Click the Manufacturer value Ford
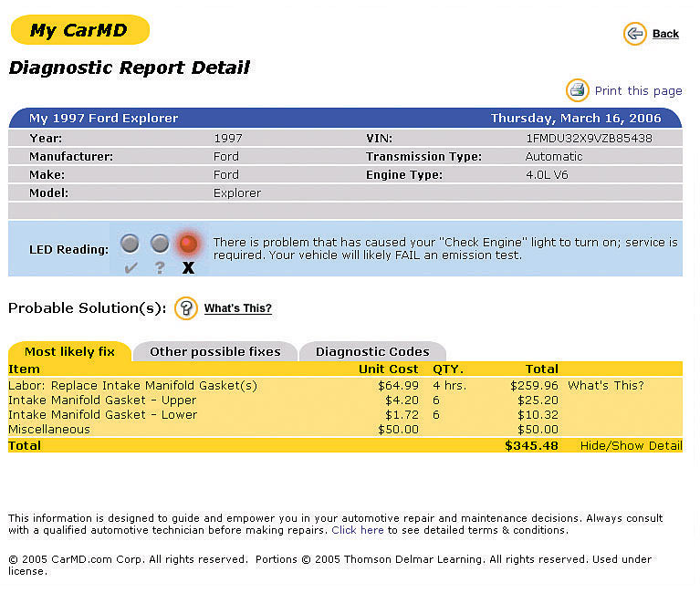The height and width of the screenshot is (593, 700). tap(226, 157)
